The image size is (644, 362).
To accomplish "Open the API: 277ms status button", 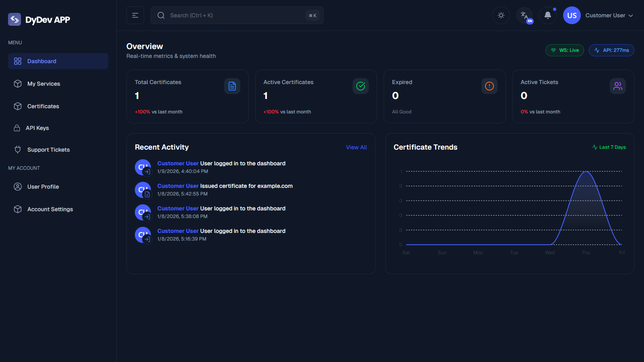I will (x=611, y=50).
